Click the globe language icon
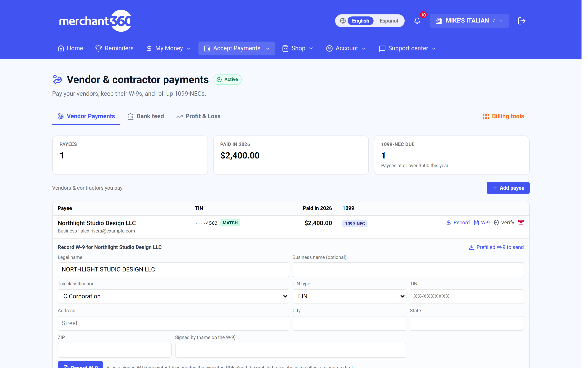The image size is (588, 368). coord(343,21)
